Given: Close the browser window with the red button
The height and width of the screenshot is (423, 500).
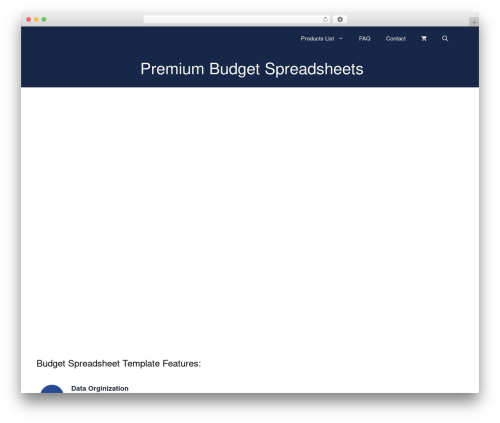Looking at the screenshot, I should [29, 20].
